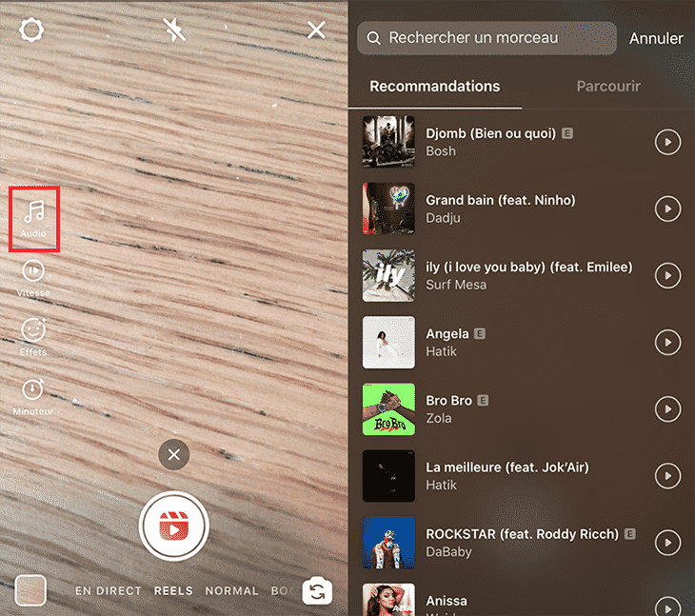Switch to NORMAL camera mode
The height and width of the screenshot is (616, 695).
pyautogui.click(x=231, y=591)
